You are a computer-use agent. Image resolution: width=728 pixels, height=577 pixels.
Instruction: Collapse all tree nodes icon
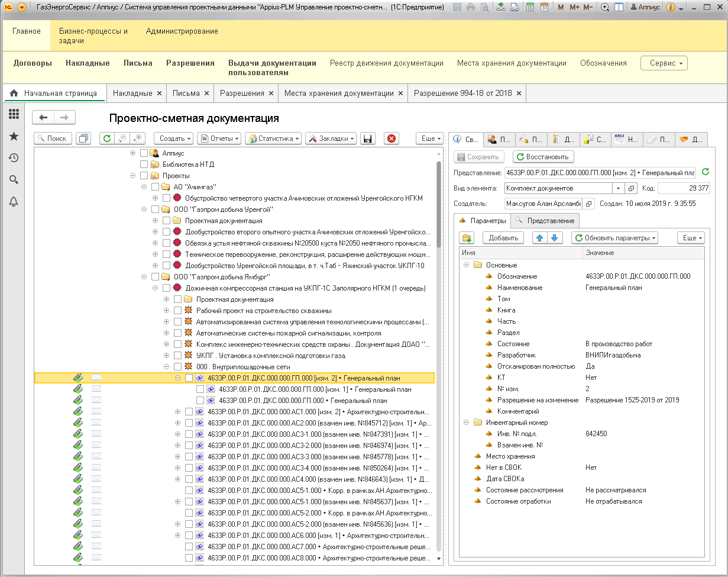(x=122, y=138)
